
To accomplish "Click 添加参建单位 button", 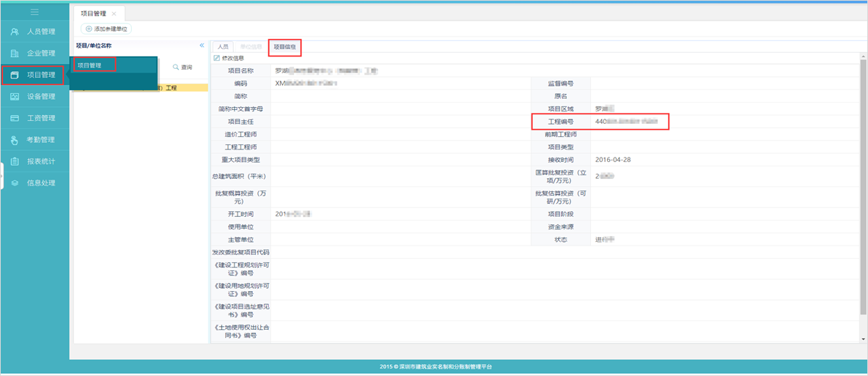I will coord(106,29).
